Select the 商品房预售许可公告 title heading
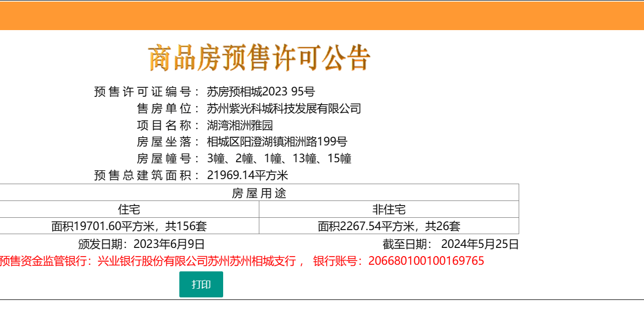Viewport: 644px width, 328px height. tap(259, 58)
